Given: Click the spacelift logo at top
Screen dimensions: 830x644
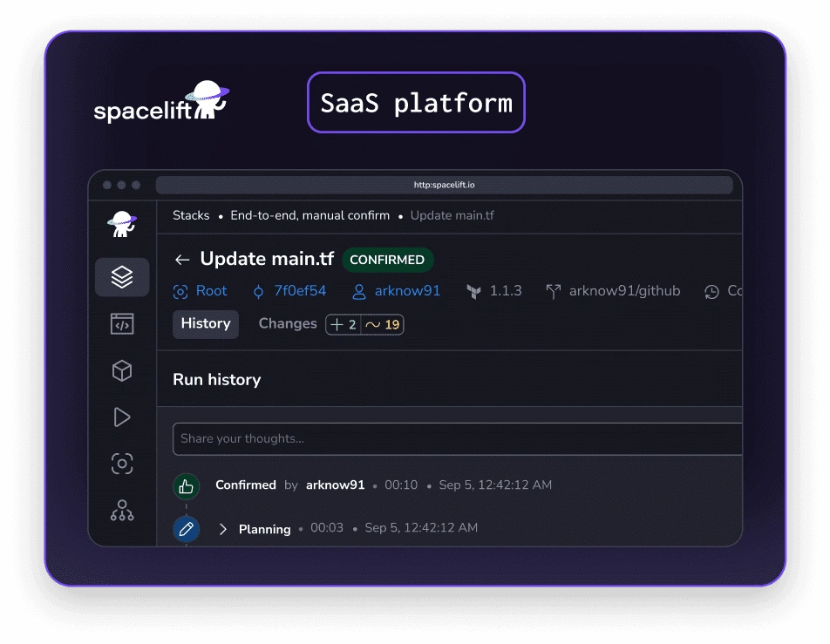Looking at the screenshot, I should (161, 101).
